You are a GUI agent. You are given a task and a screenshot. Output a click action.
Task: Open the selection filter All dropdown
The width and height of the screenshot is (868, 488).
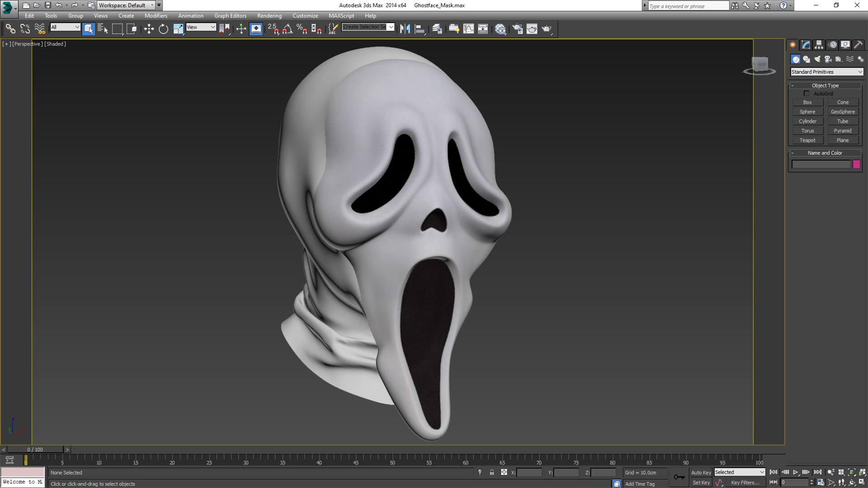coord(65,27)
